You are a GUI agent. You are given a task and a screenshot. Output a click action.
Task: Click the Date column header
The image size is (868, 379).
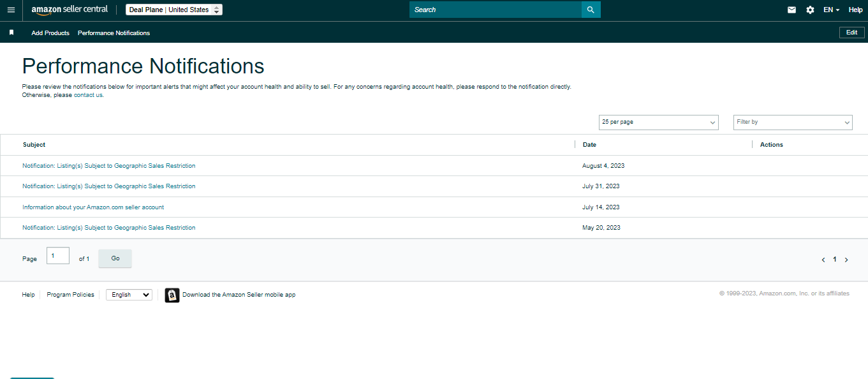(589, 145)
